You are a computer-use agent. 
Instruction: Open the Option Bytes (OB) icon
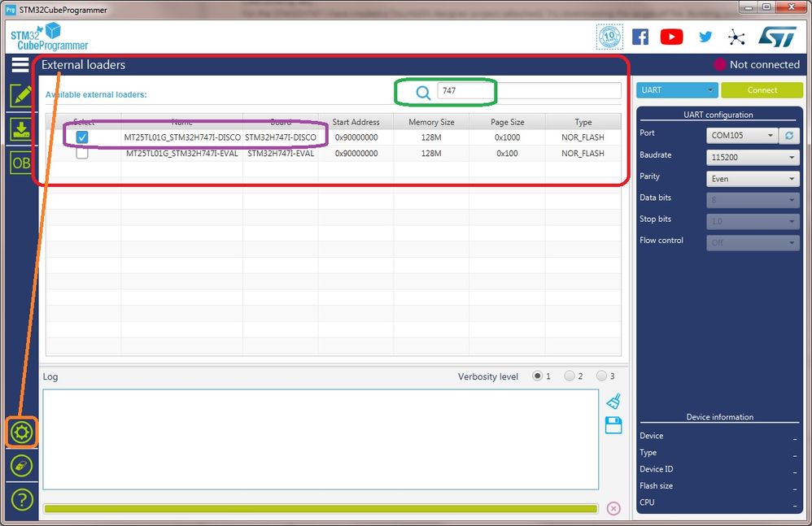click(21, 163)
